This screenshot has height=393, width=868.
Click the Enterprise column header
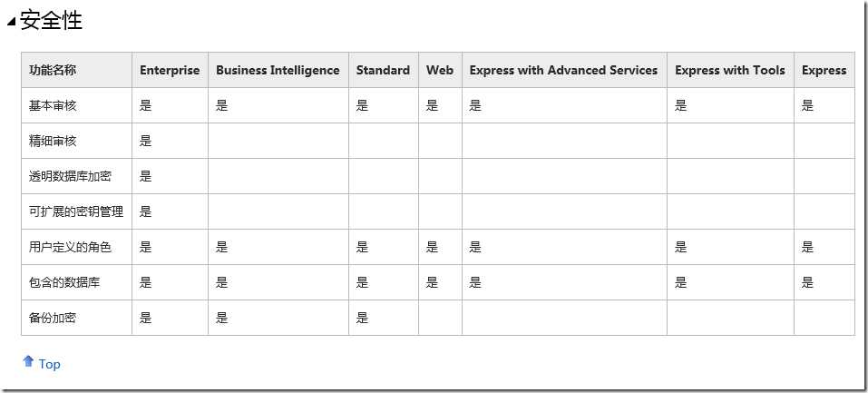[170, 70]
